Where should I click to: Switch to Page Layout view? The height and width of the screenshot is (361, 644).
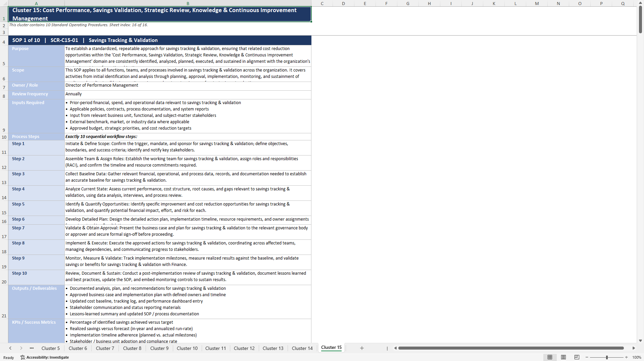tap(563, 357)
